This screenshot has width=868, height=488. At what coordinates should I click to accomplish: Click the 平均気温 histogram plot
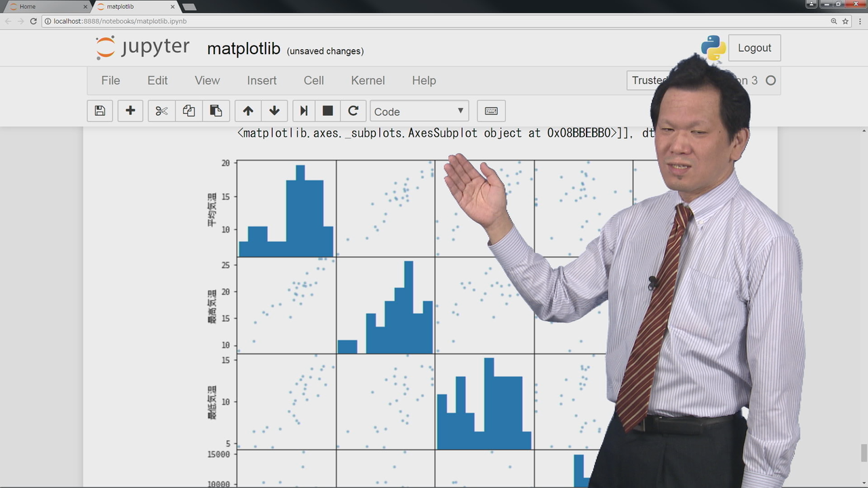pyautogui.click(x=286, y=209)
